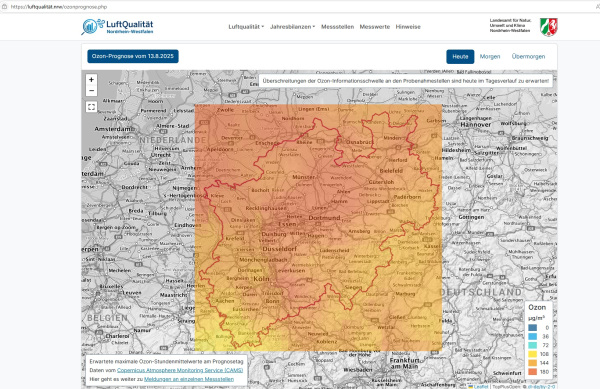Zoom in the map with plus button
Viewport: 600px width, 389px height.
pyautogui.click(x=91, y=80)
